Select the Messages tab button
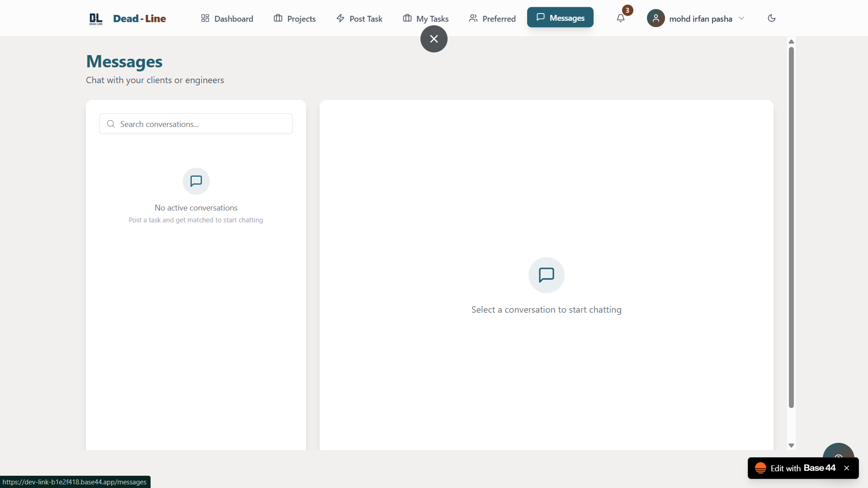Viewport: 868px width, 488px height. click(560, 18)
